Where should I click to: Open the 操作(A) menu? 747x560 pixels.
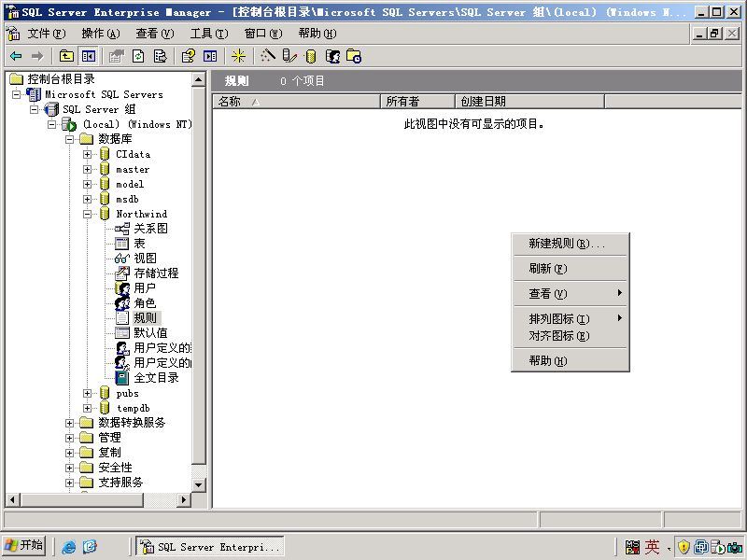[101, 34]
